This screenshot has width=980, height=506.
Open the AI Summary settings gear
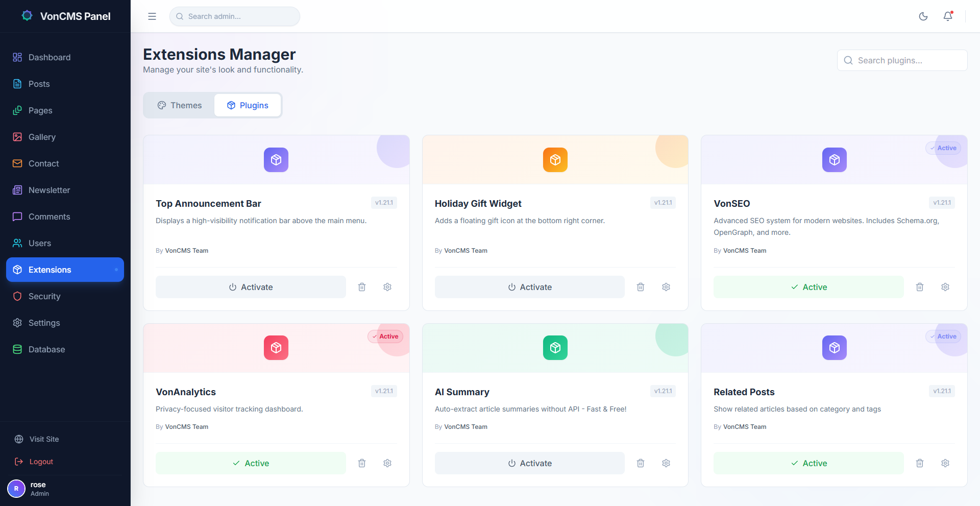(x=666, y=463)
